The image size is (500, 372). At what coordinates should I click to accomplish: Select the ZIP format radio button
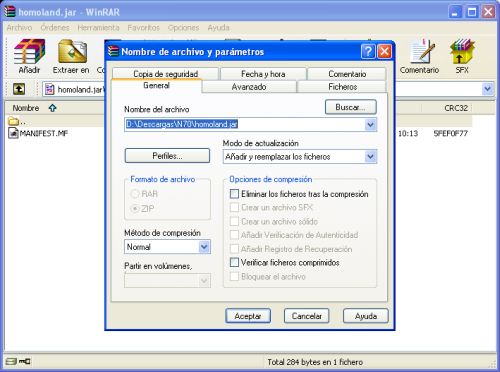click(x=135, y=209)
